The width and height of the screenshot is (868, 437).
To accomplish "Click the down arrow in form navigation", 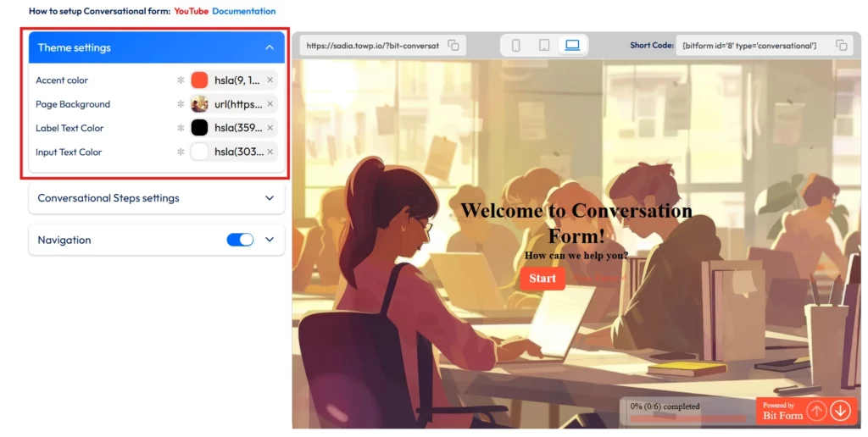I will point(840,411).
